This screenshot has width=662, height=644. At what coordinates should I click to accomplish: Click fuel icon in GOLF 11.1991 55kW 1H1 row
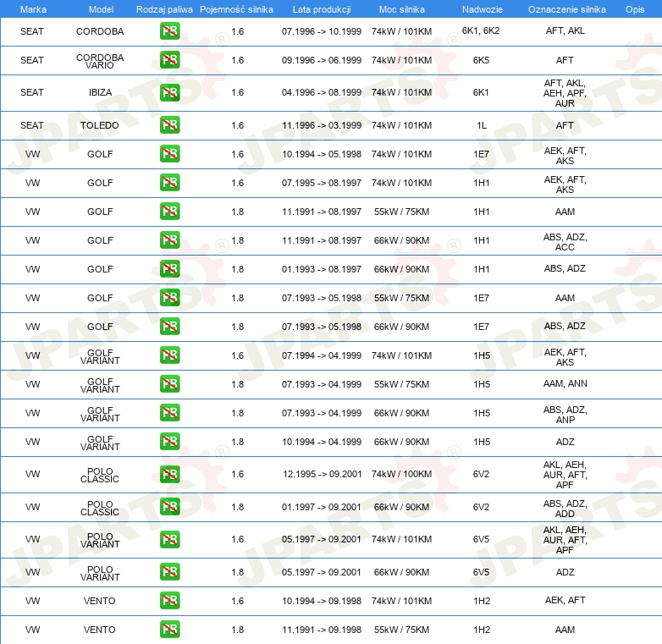(x=169, y=212)
